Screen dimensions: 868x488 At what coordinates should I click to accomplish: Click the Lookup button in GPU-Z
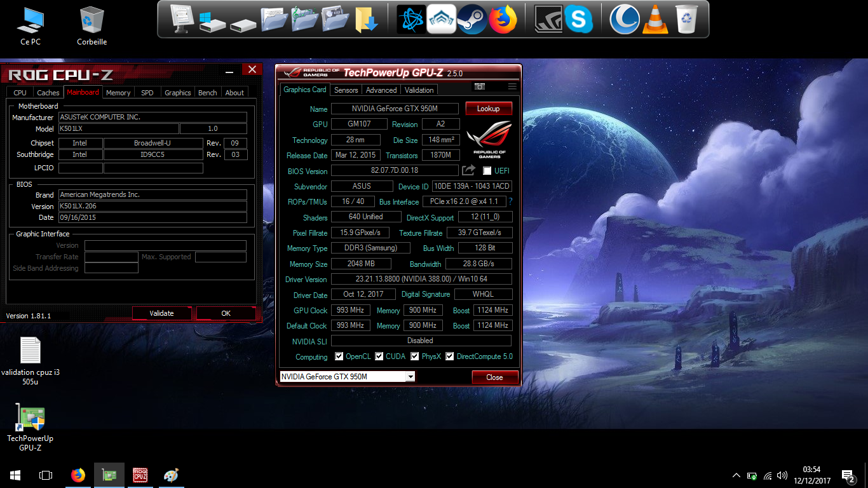(489, 109)
